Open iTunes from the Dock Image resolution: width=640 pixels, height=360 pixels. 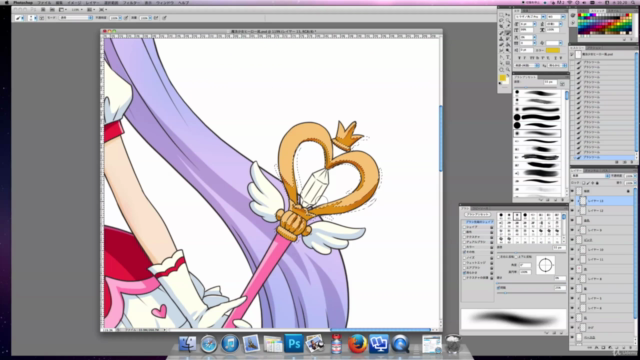point(230,343)
